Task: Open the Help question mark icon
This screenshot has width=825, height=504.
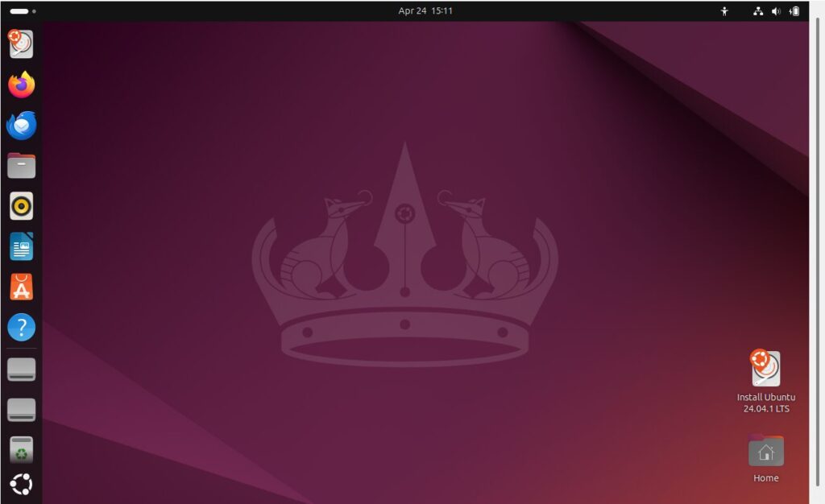Action: (x=21, y=328)
